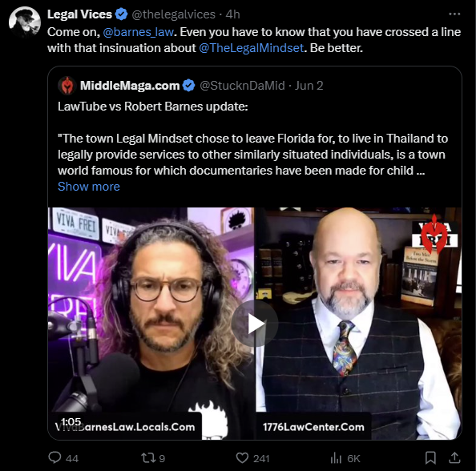
Task: Open the @barnes_law mention link
Action: (138, 32)
